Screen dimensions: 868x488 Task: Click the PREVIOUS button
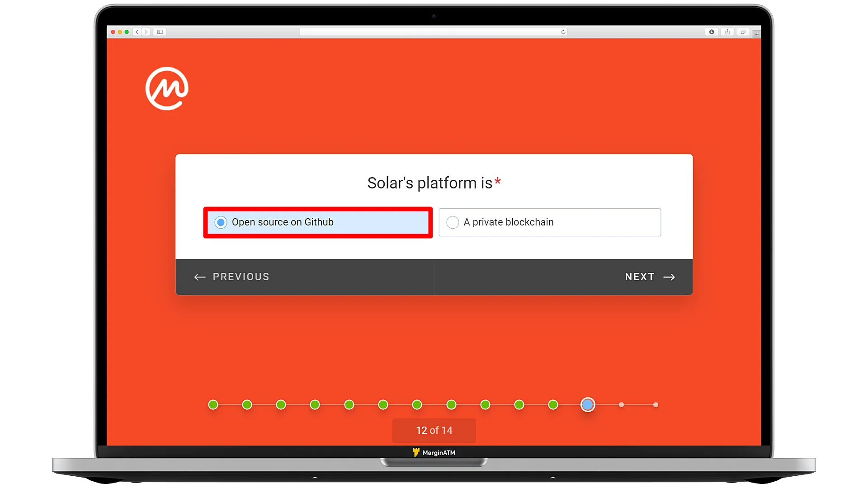click(231, 277)
